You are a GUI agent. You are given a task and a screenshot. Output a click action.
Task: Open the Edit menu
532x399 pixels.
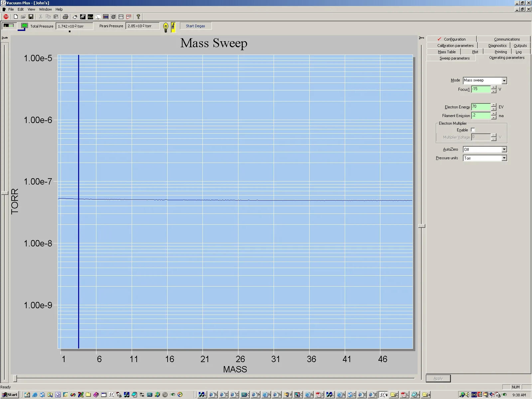pos(21,9)
